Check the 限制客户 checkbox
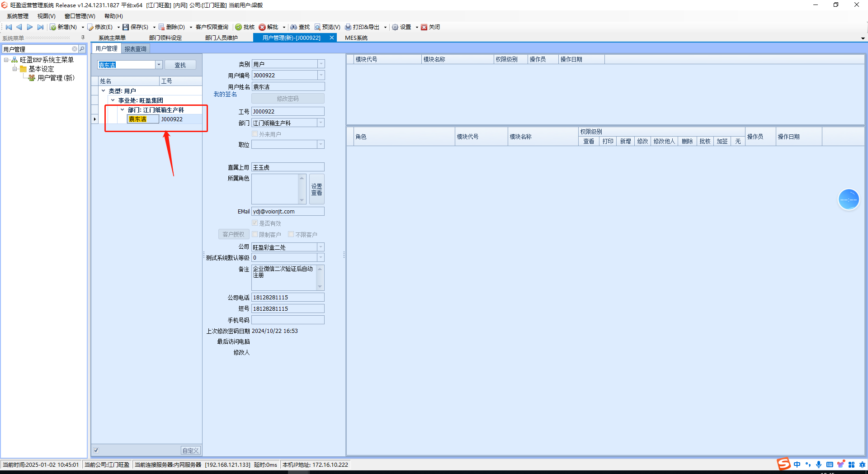Image resolution: width=868 pixels, height=474 pixels. pyautogui.click(x=255, y=234)
